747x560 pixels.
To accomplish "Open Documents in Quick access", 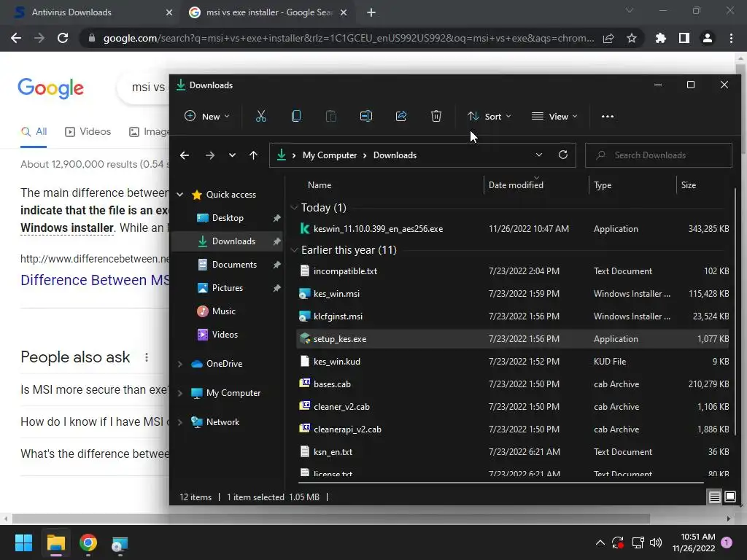I will pos(234,265).
